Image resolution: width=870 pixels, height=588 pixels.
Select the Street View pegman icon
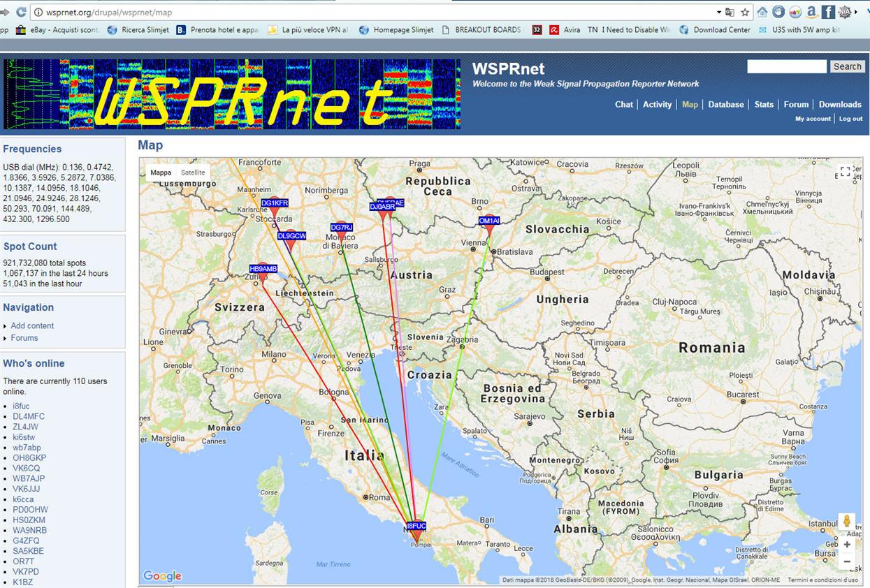847,522
